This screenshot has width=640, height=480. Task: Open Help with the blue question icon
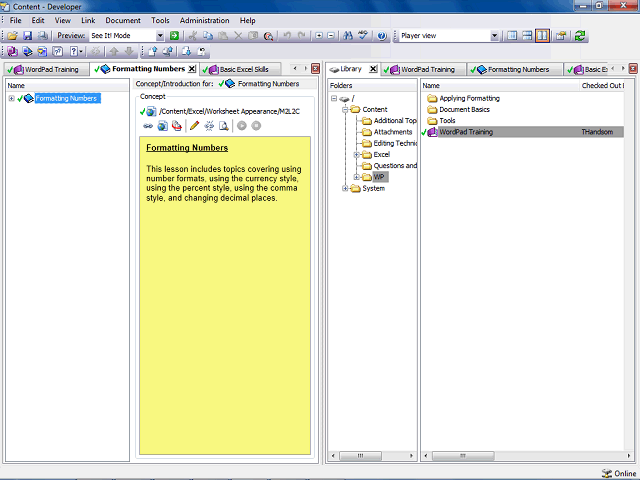382,36
